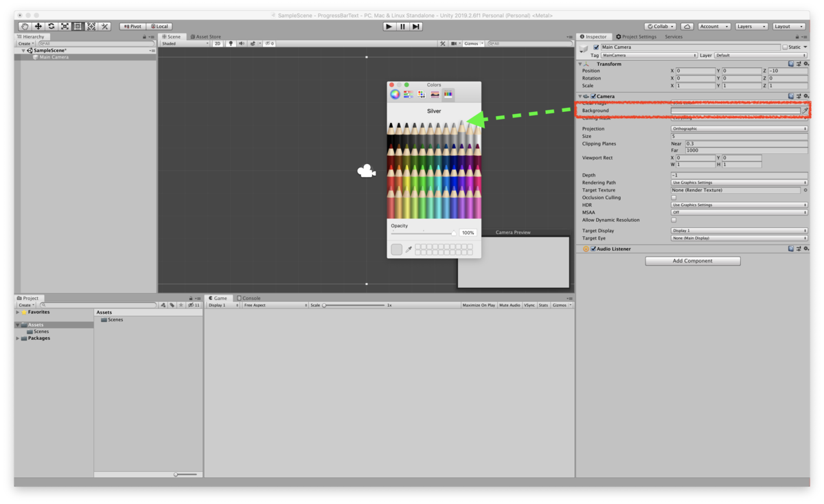Select the Hierarchy tab
The image size is (824, 504).
(x=32, y=36)
